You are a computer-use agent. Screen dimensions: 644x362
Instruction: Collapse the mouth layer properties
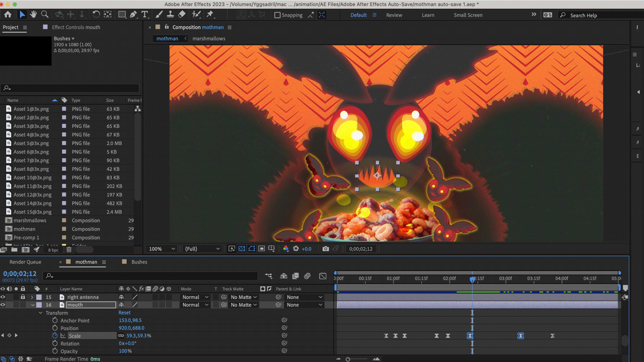click(x=33, y=305)
